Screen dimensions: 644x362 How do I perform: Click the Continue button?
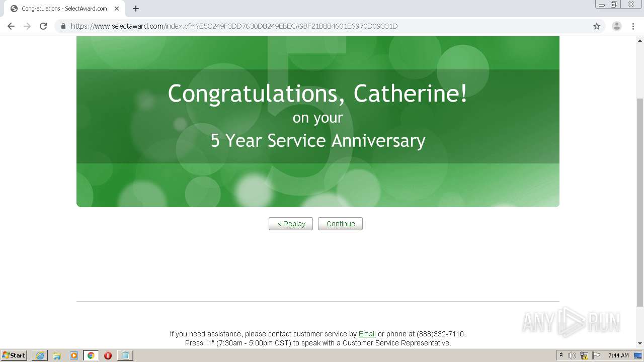(x=340, y=224)
